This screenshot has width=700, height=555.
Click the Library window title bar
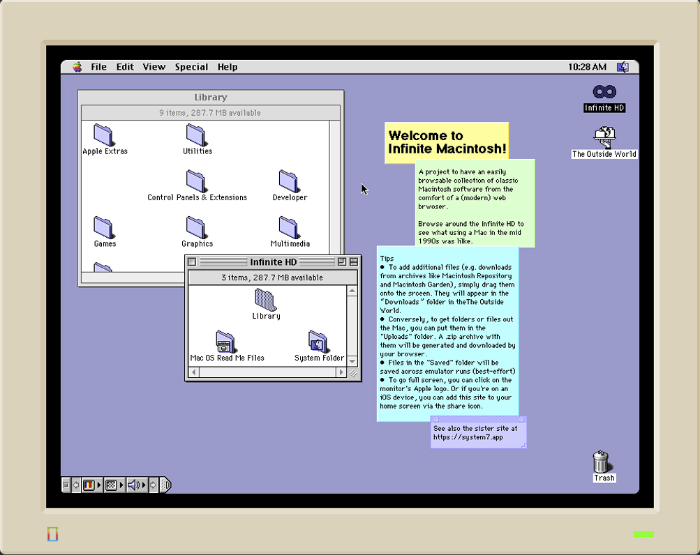click(211, 97)
